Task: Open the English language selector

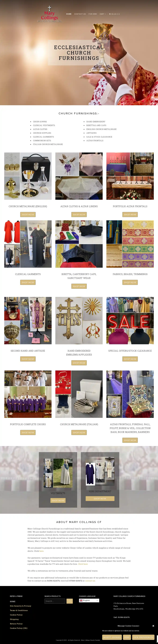Action: pos(89,600)
